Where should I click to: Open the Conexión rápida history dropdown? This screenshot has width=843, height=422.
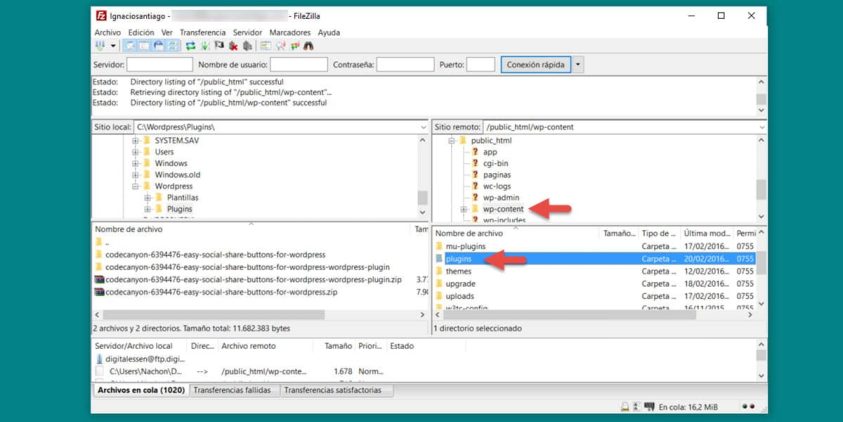point(577,65)
